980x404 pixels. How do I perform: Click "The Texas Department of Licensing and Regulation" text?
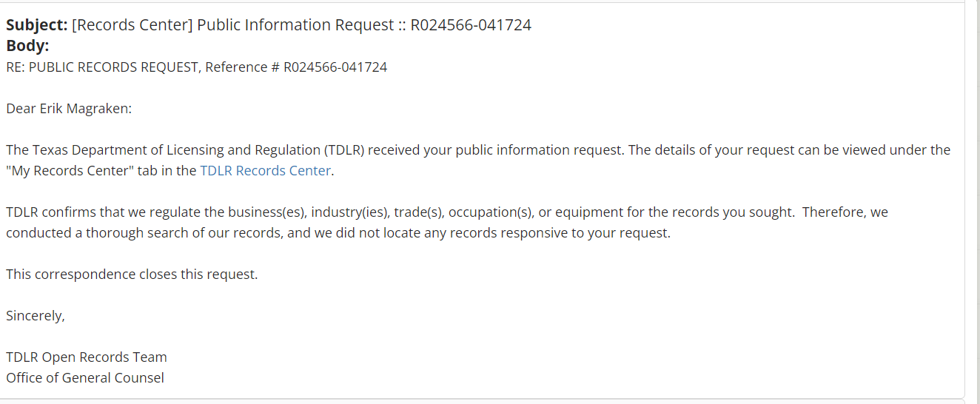coord(163,150)
